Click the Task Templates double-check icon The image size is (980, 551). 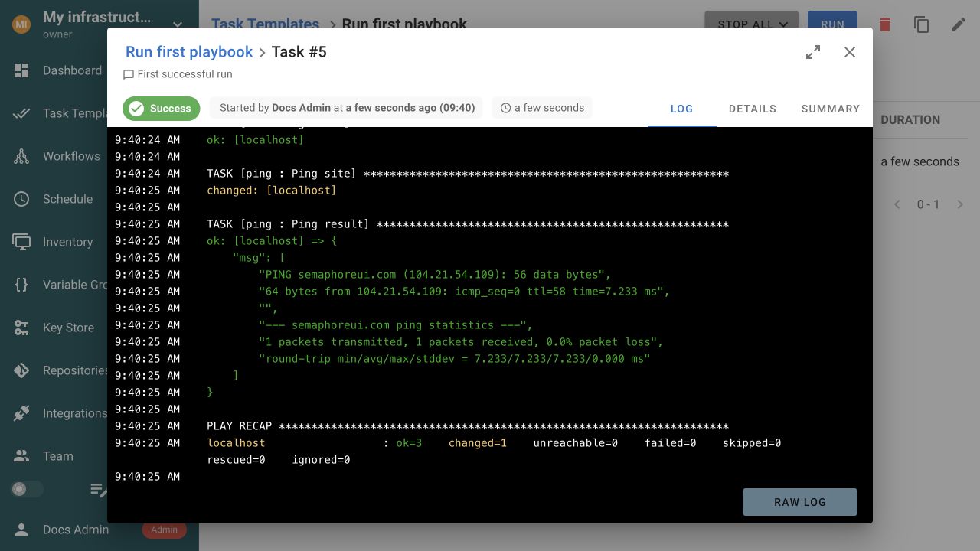click(x=21, y=113)
